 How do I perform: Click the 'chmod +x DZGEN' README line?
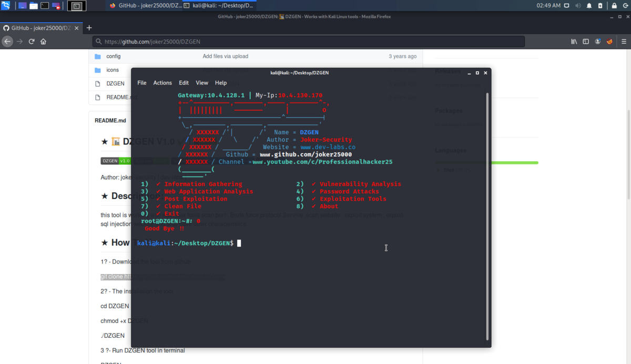(124, 321)
